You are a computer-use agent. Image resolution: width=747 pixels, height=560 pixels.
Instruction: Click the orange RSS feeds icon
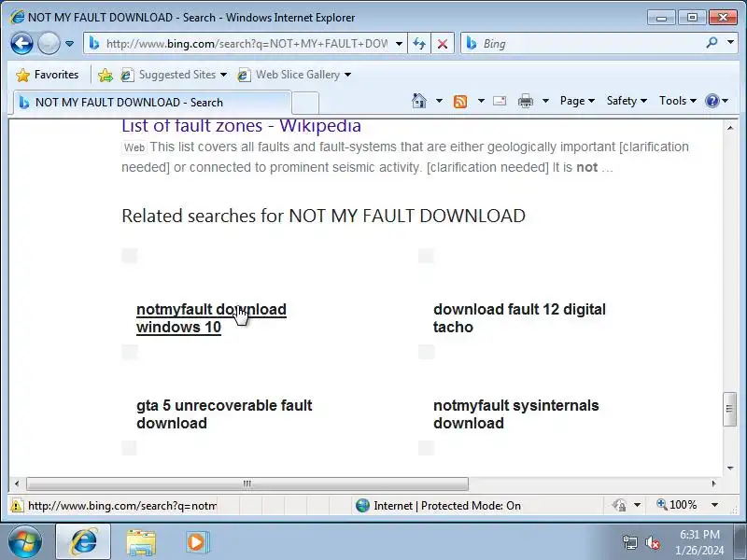(460, 101)
